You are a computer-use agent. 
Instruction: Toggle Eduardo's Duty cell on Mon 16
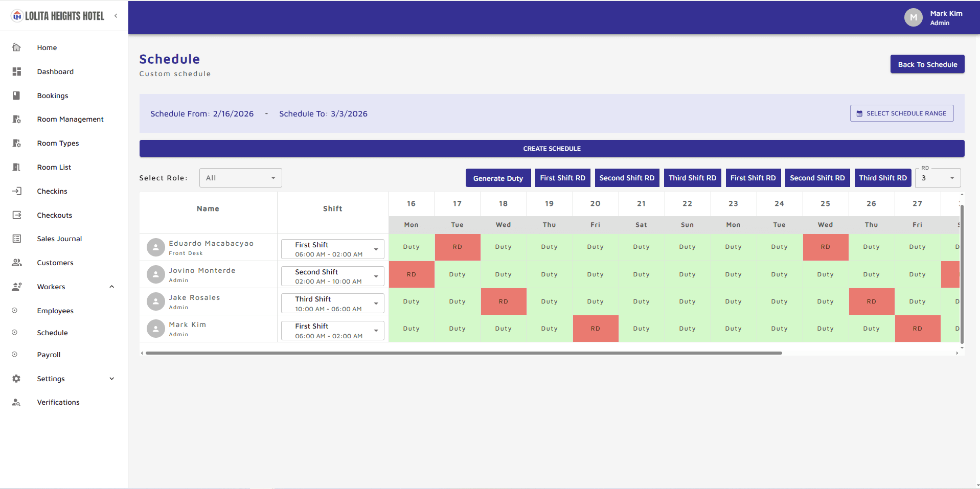(x=412, y=247)
